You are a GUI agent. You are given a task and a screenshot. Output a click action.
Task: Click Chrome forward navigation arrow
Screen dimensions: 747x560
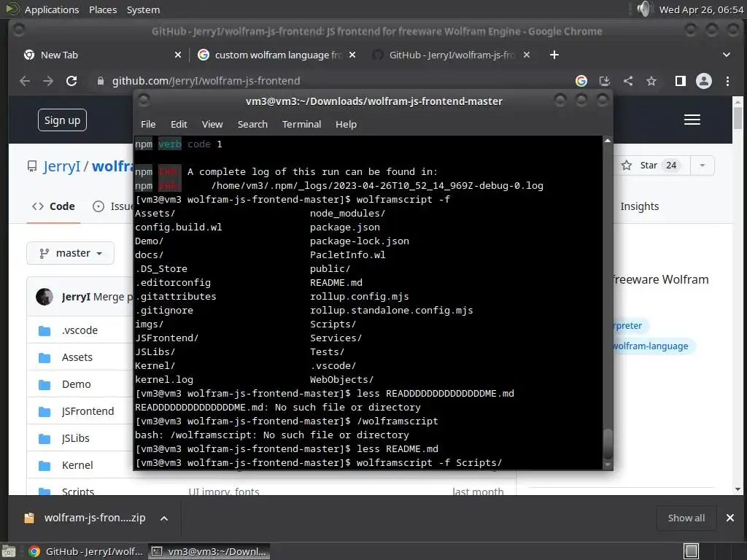click(48, 81)
